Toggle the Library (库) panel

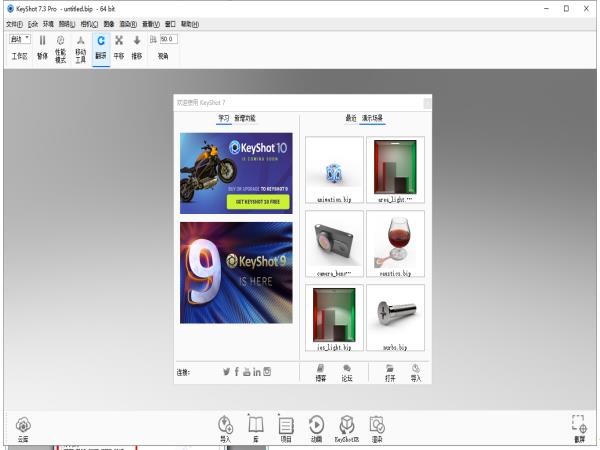pyautogui.click(x=256, y=429)
